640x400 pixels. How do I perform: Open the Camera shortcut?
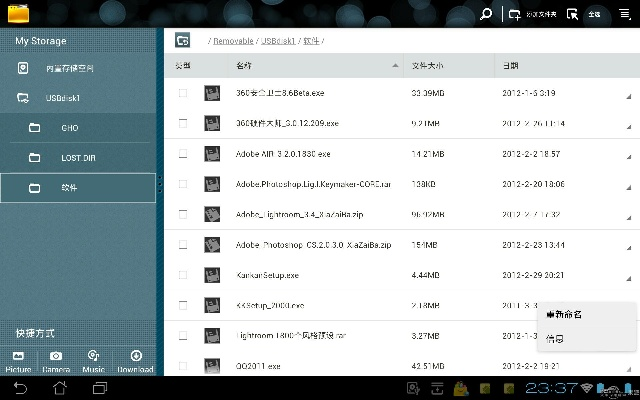click(x=56, y=361)
